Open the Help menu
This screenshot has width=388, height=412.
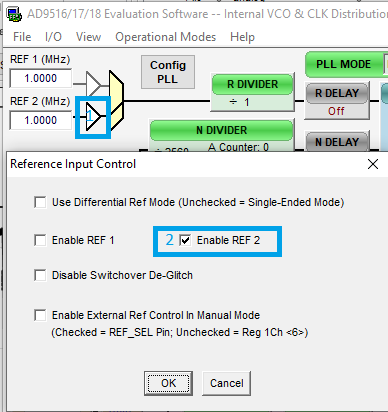[x=242, y=37]
